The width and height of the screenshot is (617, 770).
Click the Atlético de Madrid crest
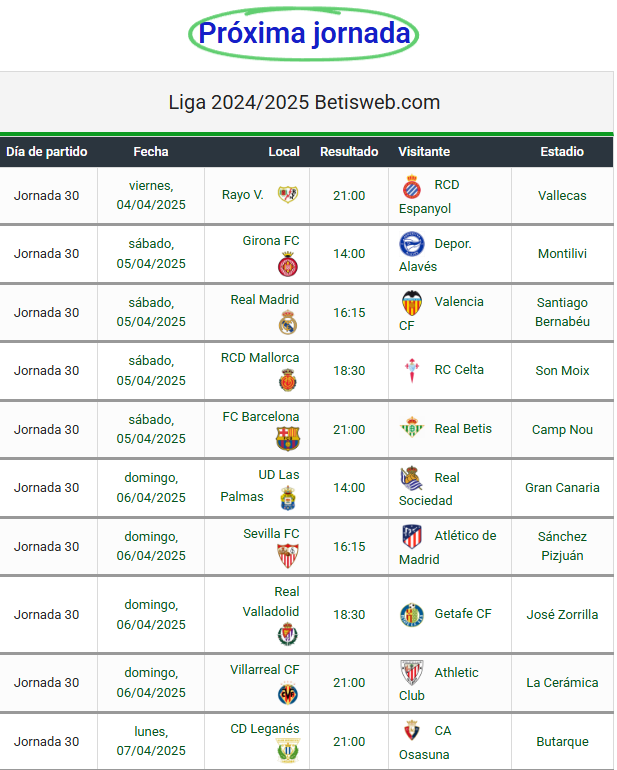pos(412,536)
